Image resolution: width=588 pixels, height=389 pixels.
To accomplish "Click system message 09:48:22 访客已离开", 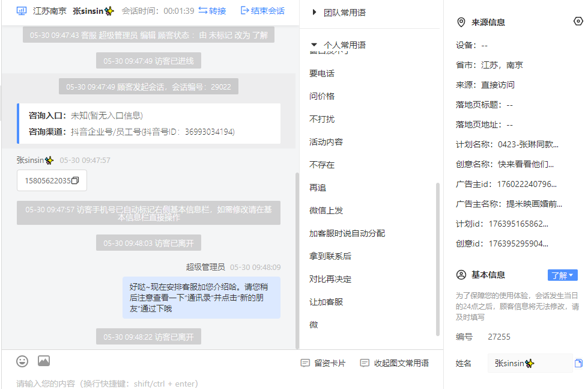I will pos(148,337).
